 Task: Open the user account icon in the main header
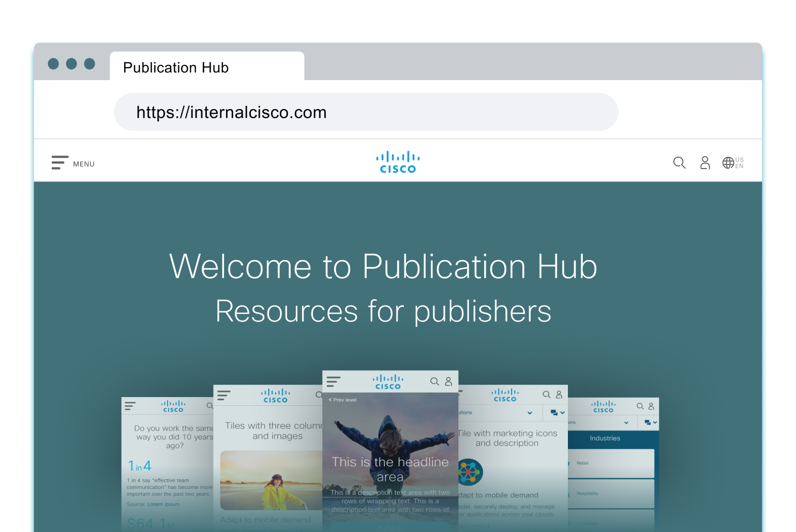click(705, 163)
